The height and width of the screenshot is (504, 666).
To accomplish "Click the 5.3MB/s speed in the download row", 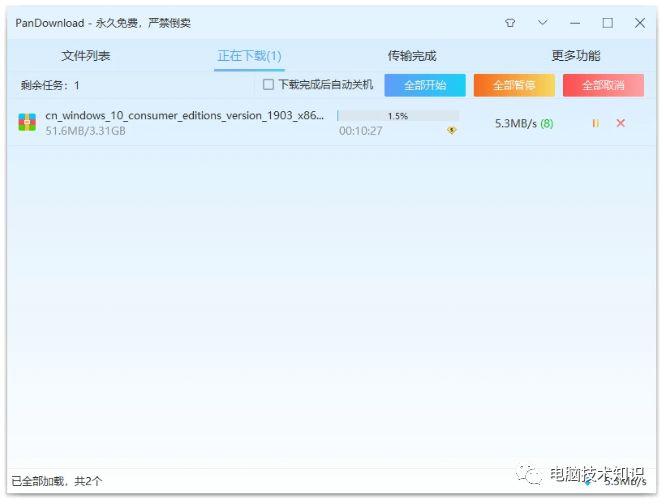I will tap(516, 124).
